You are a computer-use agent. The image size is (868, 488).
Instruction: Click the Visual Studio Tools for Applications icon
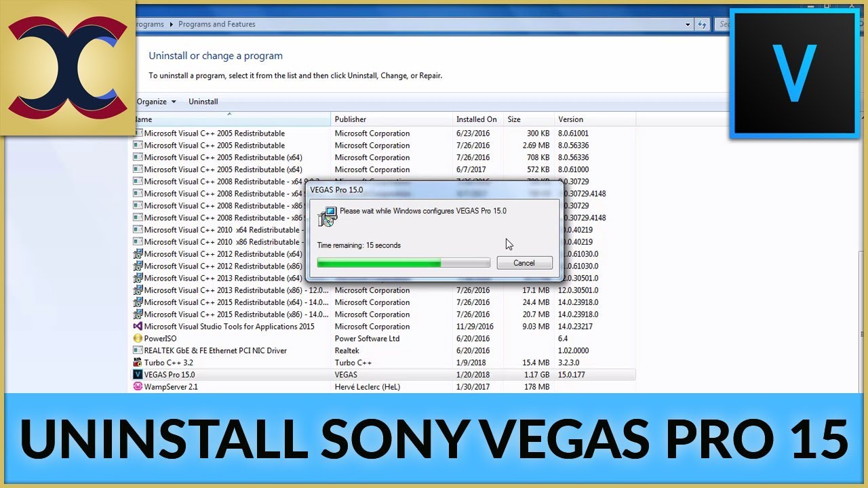click(x=138, y=326)
